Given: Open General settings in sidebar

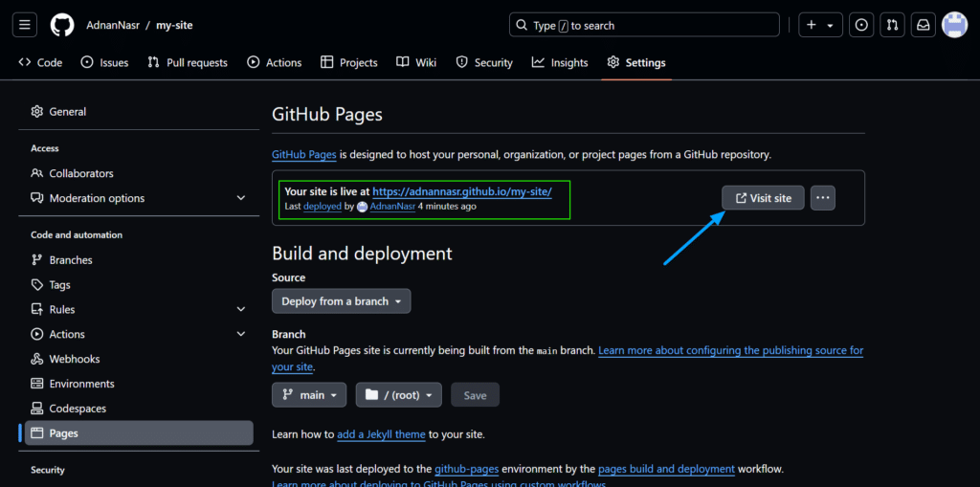Looking at the screenshot, I should [x=139, y=111].
